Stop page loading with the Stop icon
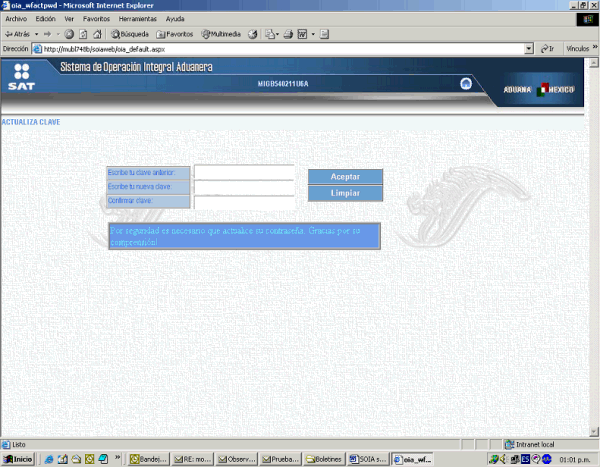 click(x=69, y=34)
